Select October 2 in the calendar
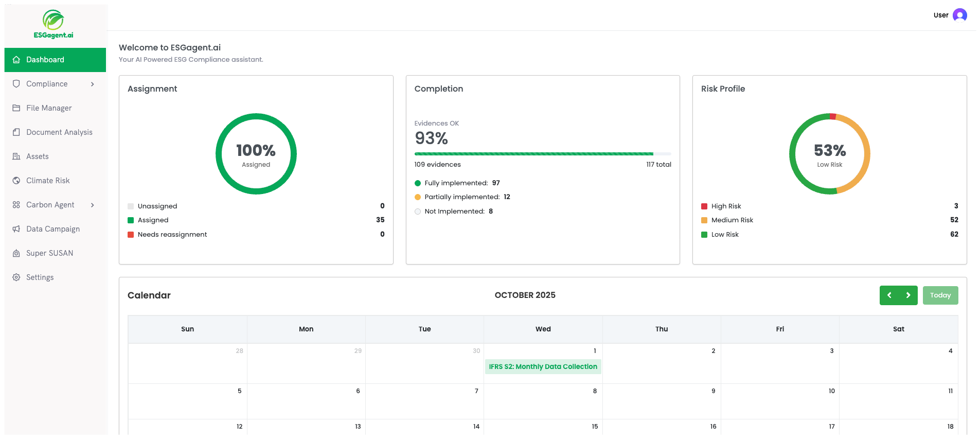Viewport: 980px width, 440px height. point(662,363)
